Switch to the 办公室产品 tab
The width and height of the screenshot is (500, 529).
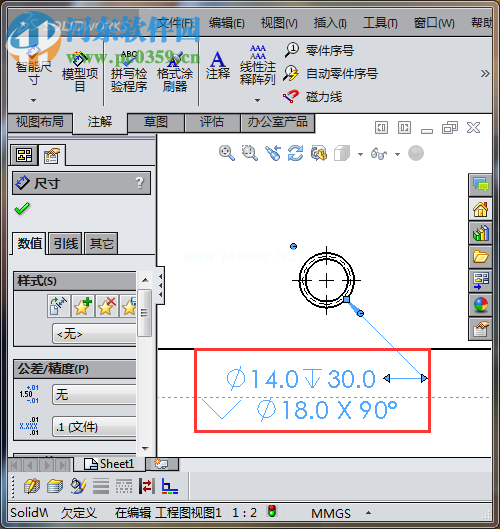click(x=277, y=122)
